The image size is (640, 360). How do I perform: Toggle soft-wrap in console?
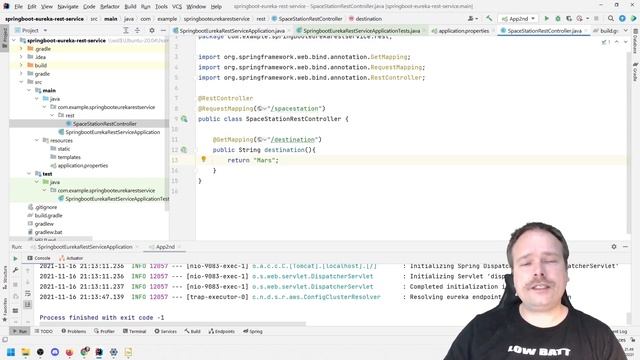point(28,293)
